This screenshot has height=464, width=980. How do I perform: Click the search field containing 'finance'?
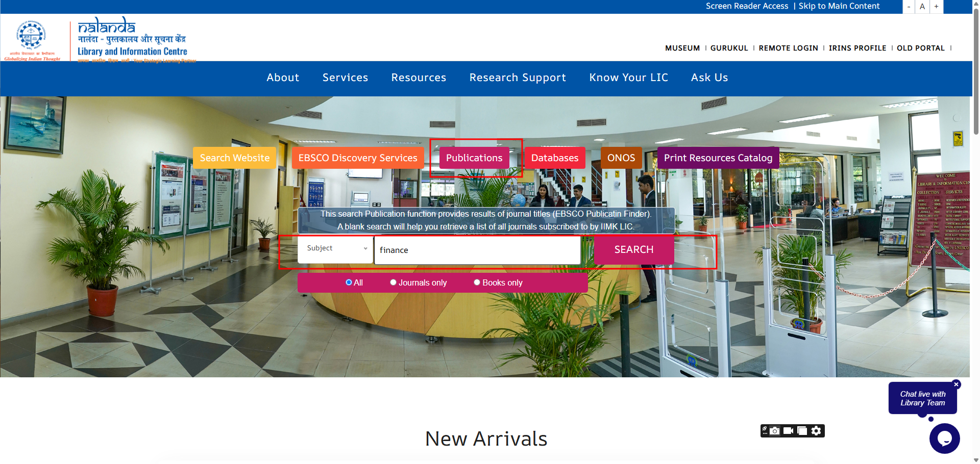click(x=477, y=250)
